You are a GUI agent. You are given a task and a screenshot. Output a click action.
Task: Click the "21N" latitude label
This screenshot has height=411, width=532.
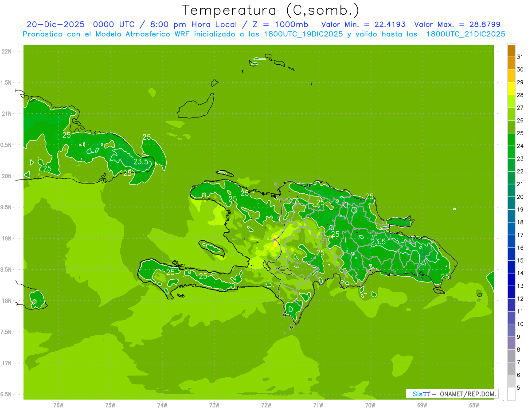[8, 114]
